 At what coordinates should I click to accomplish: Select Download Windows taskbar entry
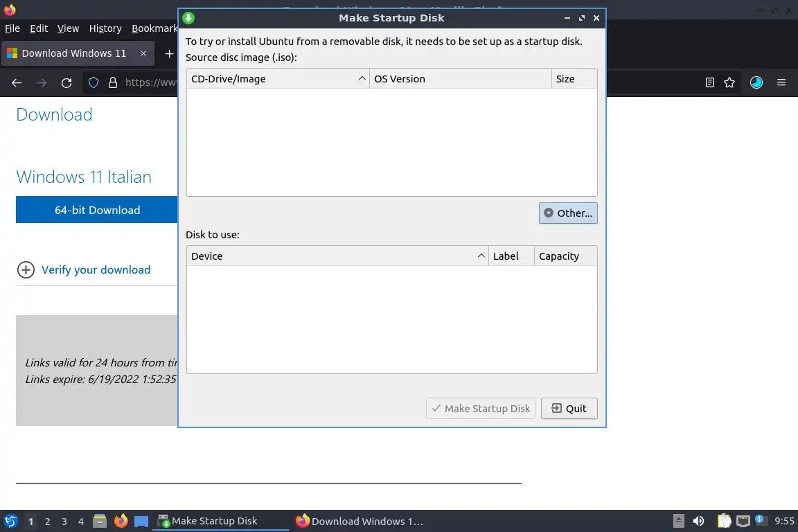[x=360, y=521]
